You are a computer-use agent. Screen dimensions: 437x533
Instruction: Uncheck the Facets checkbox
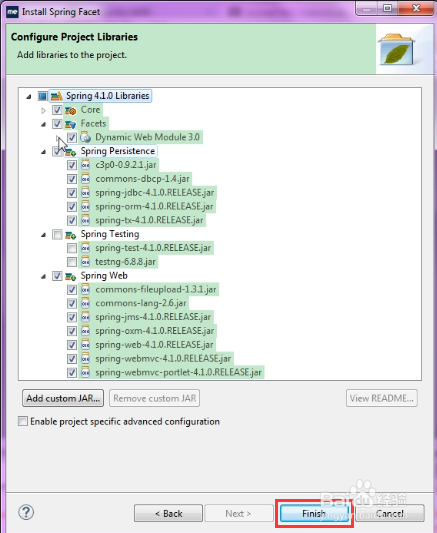pos(57,124)
